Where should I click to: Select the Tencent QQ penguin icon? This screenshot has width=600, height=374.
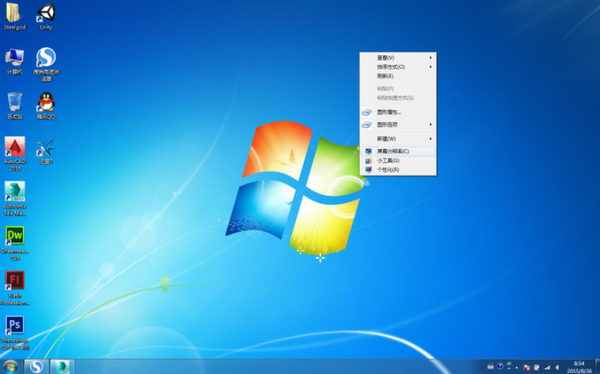pos(46,106)
